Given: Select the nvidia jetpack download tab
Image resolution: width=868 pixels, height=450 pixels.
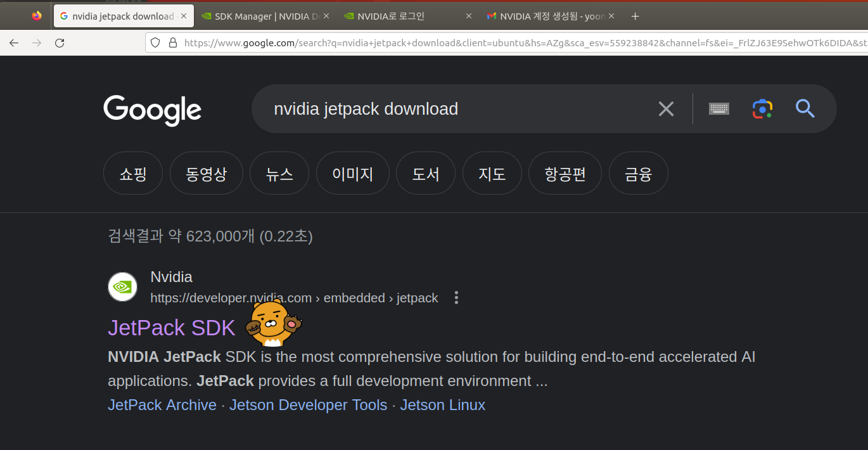Looking at the screenshot, I should tap(124, 16).
